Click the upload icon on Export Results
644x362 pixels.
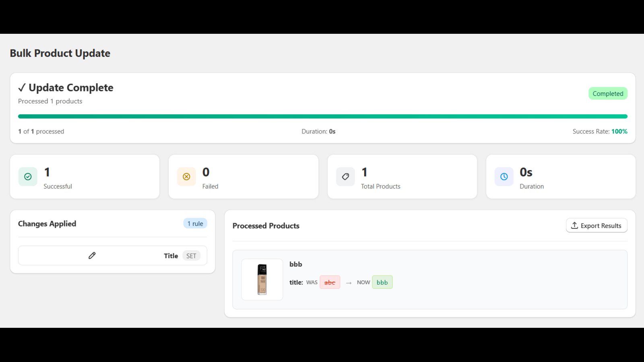(574, 225)
